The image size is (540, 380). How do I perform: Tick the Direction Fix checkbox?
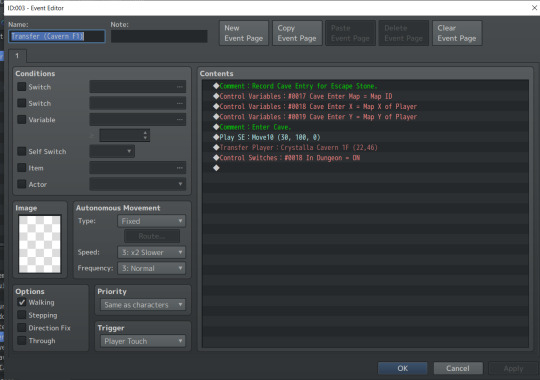[22, 328]
